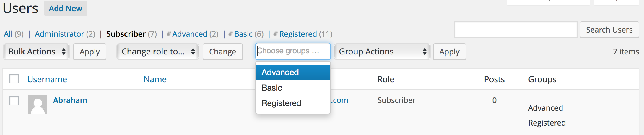Screen dimensions: 644x135
Task: Click the Add New user button
Action: click(x=66, y=8)
